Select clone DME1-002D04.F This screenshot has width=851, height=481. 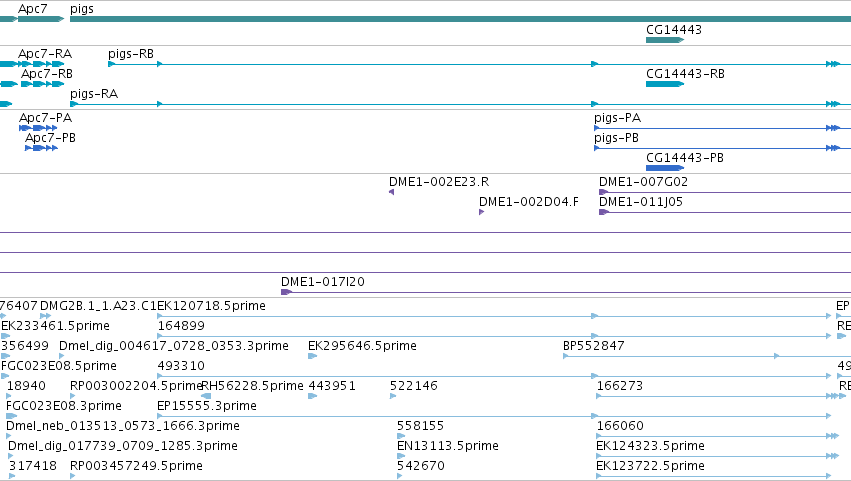pos(529,202)
